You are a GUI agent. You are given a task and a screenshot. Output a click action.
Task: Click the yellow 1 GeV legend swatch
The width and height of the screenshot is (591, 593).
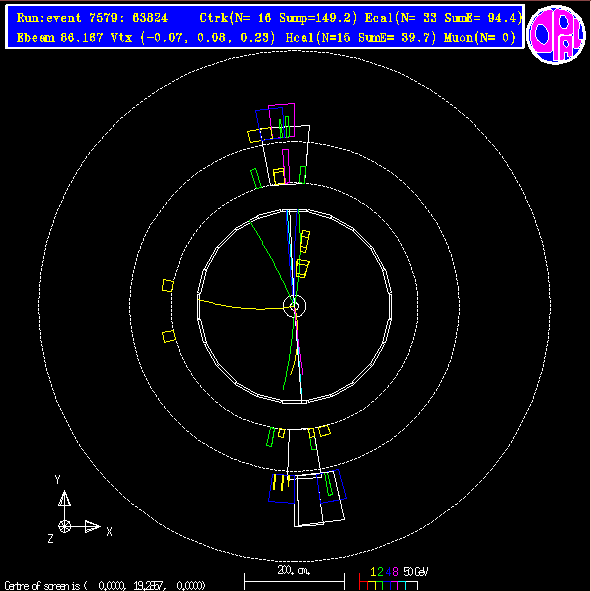pyautogui.click(x=373, y=585)
